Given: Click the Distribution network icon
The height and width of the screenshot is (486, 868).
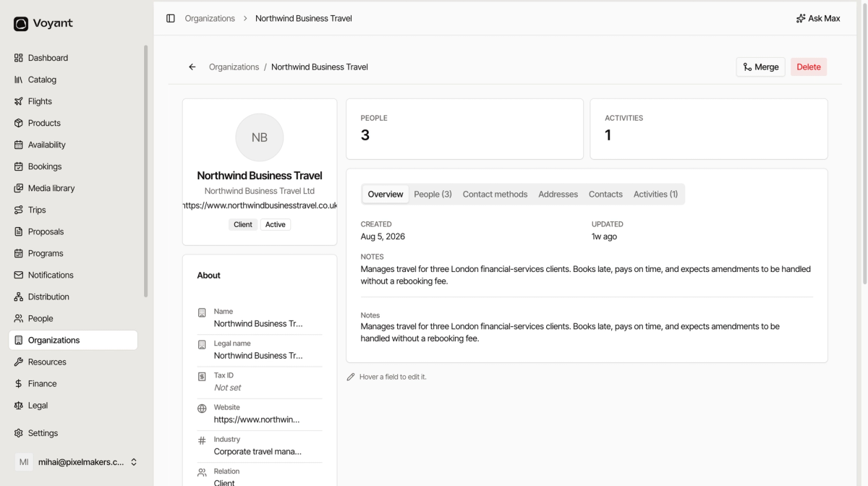Looking at the screenshot, I should [x=19, y=297].
